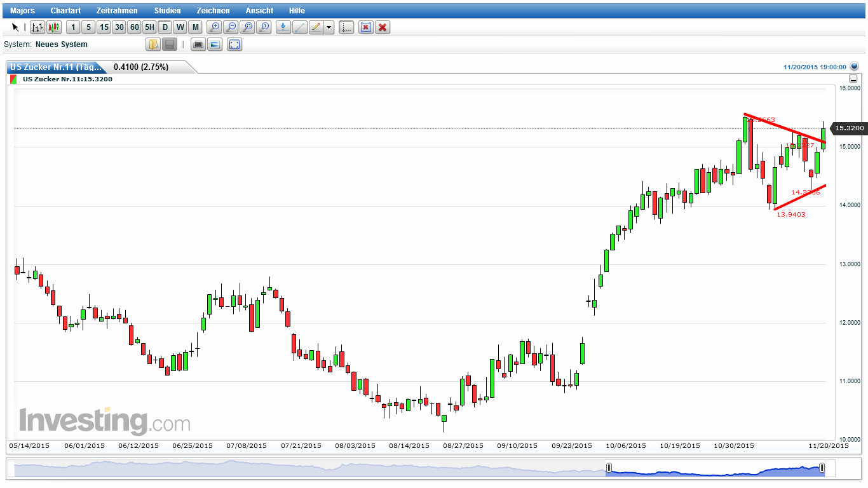Open the pencil tool dropdown arrow
This screenshot has height=488, width=868.
point(329,27)
